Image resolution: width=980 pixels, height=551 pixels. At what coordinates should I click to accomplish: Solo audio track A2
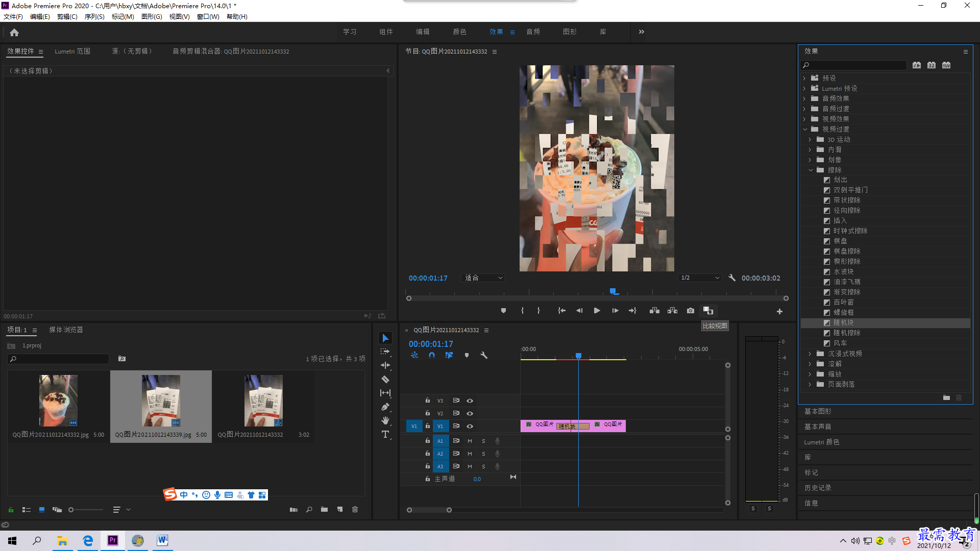pos(483,454)
